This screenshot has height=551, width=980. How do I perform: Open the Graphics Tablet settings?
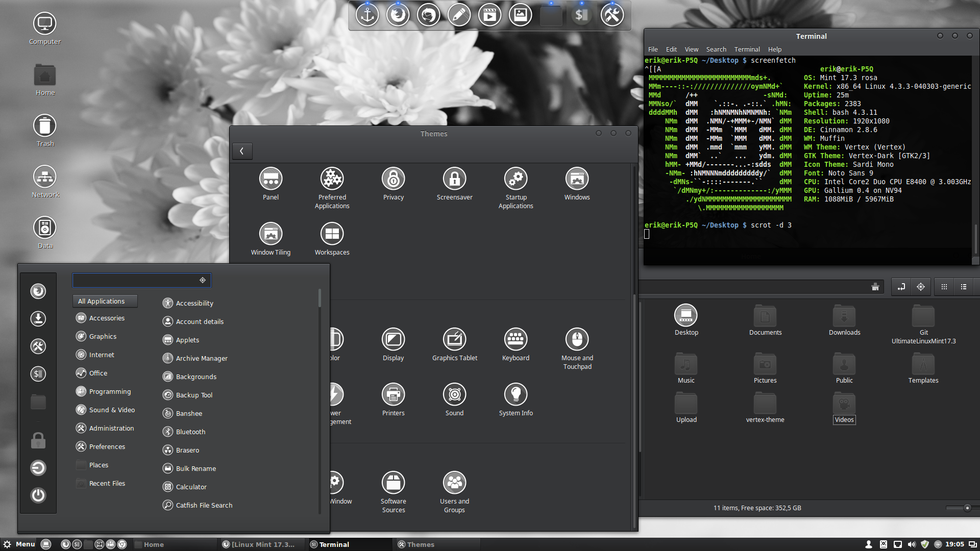(454, 340)
